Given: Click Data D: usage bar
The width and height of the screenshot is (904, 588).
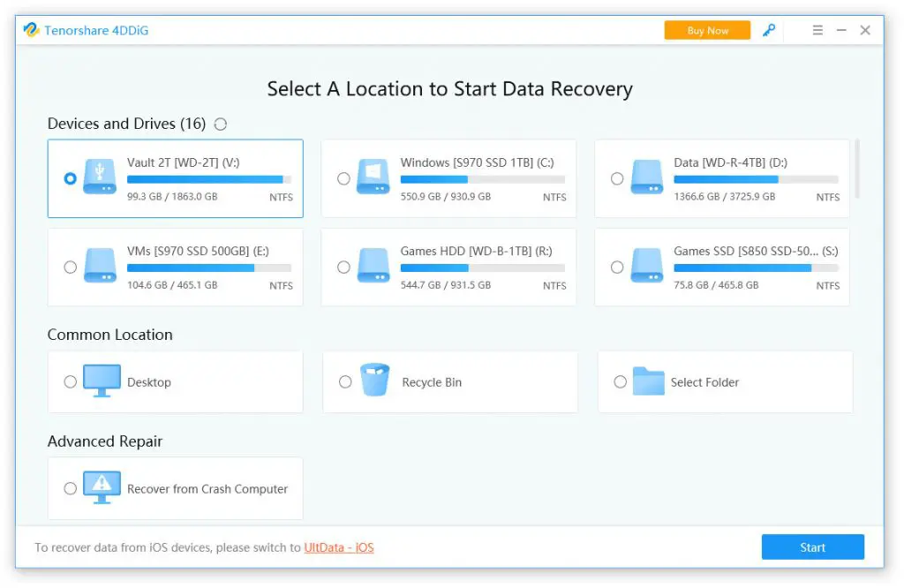Looking at the screenshot, I should [756, 179].
